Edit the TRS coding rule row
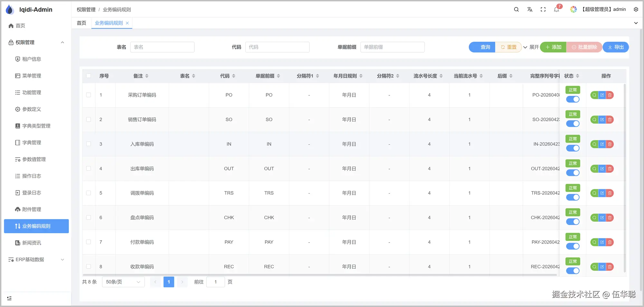Image resolution: width=644 pixels, height=307 pixels. pos(602,193)
